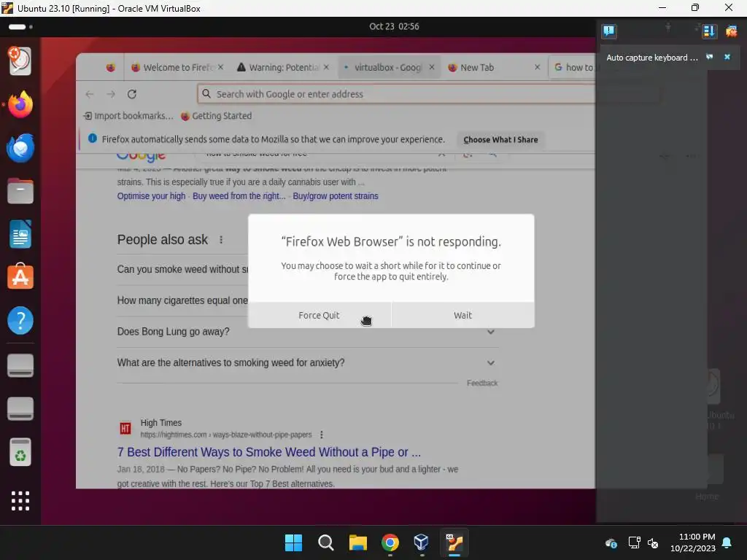
Task: Click the running VM icon in the taskbar
Action: pyautogui.click(x=454, y=542)
